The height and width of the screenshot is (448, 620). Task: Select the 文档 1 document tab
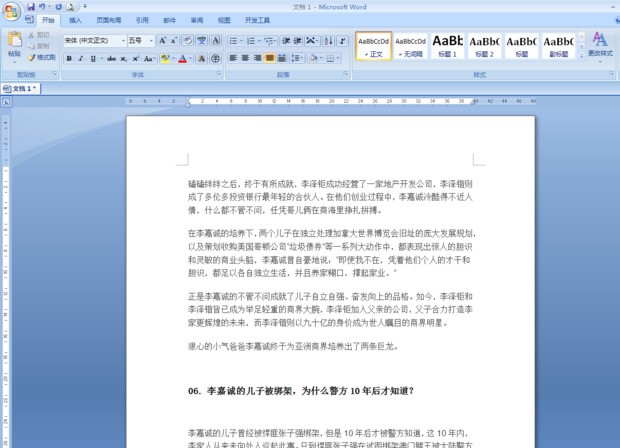click(x=24, y=89)
